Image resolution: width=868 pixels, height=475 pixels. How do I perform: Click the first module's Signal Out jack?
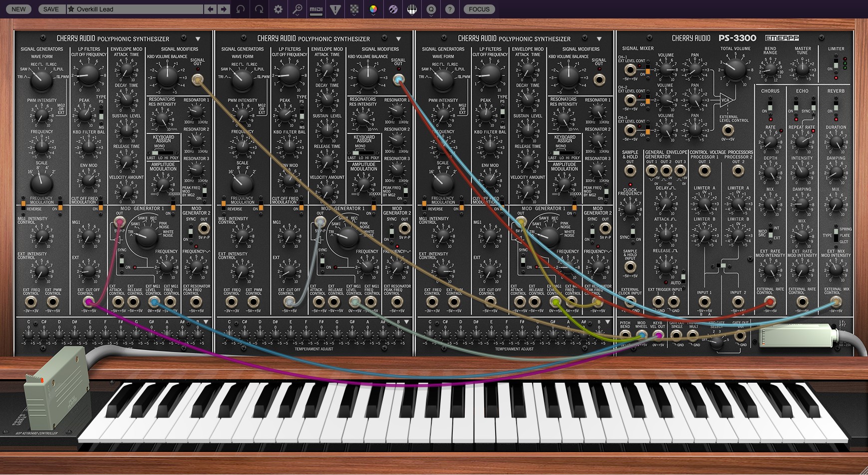click(198, 79)
